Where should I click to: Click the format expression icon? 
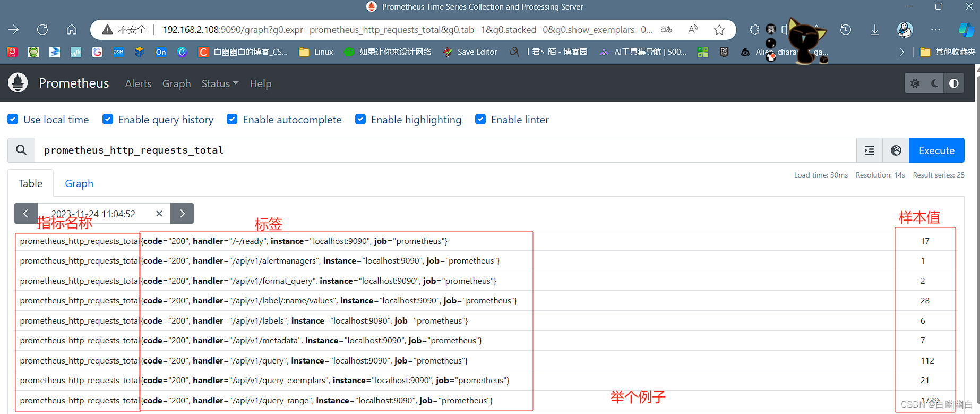[x=870, y=150]
